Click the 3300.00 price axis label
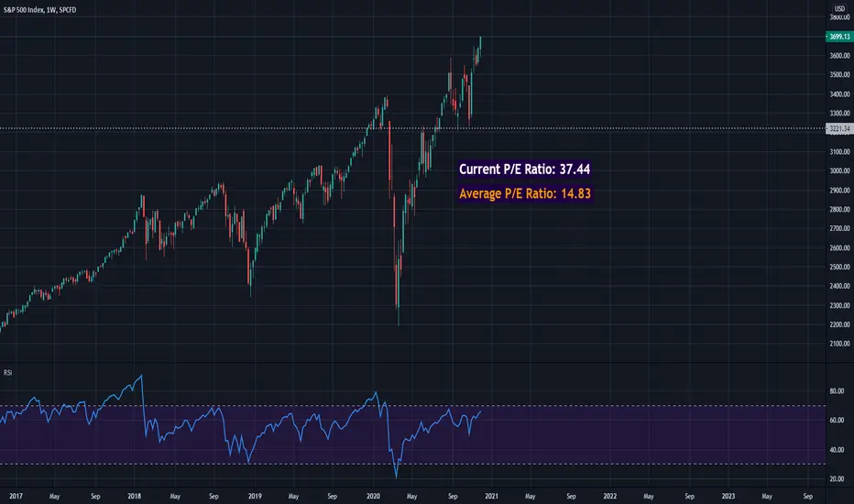 840,114
